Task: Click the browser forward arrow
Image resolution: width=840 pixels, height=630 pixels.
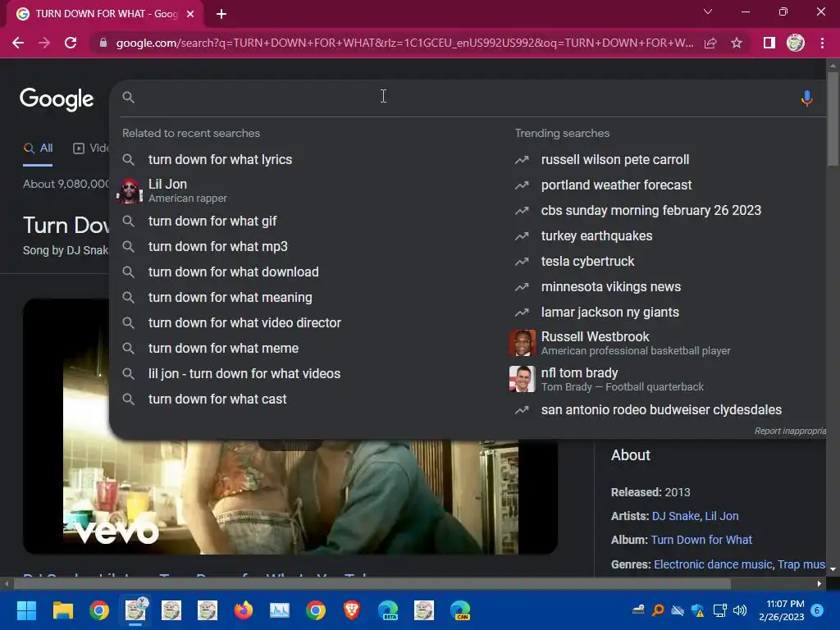Action: click(44, 43)
